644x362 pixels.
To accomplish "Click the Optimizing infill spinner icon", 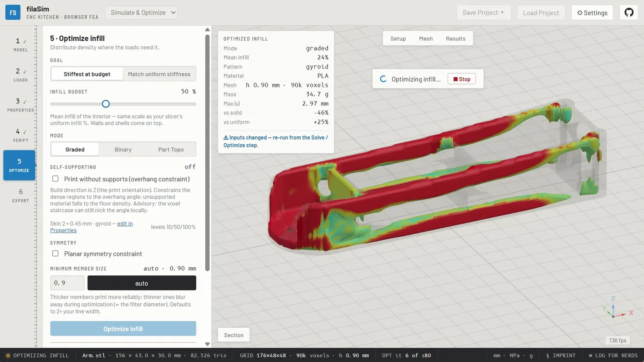I will pyautogui.click(x=383, y=79).
